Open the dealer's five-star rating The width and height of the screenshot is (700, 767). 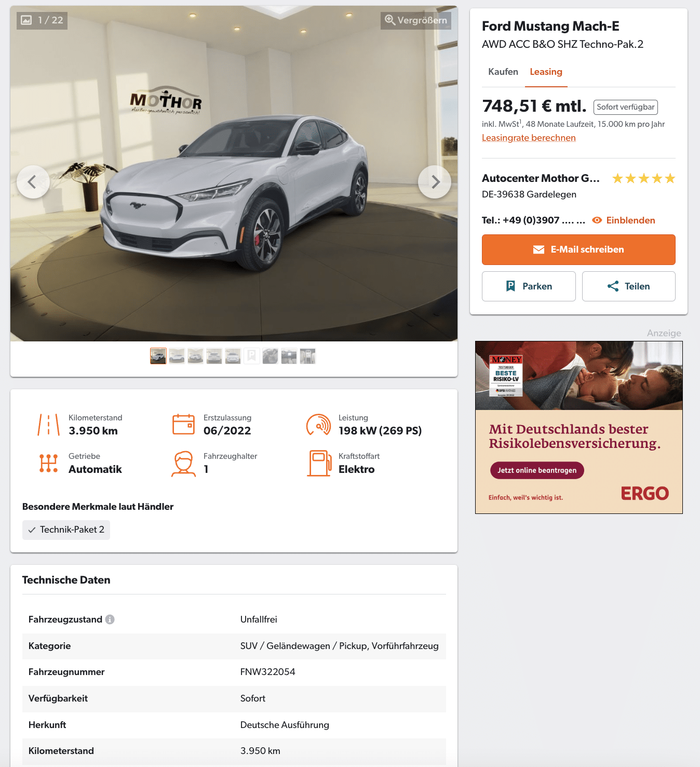click(x=644, y=179)
